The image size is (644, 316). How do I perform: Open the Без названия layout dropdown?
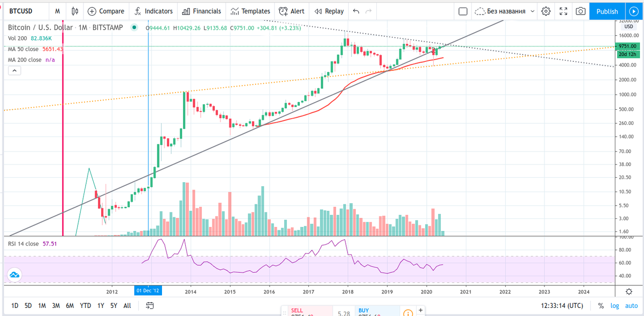505,11
